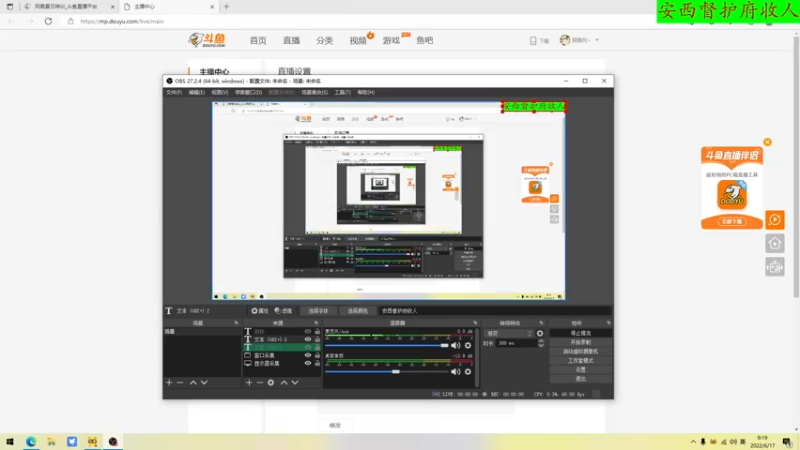The height and width of the screenshot is (450, 800).
Task: Click 停止推流 to stop streaming
Action: (x=581, y=333)
